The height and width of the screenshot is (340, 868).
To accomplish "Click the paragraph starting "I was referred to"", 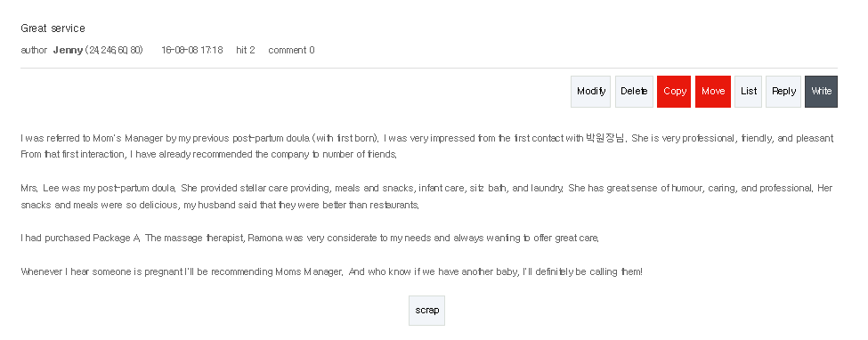I will (x=427, y=146).
